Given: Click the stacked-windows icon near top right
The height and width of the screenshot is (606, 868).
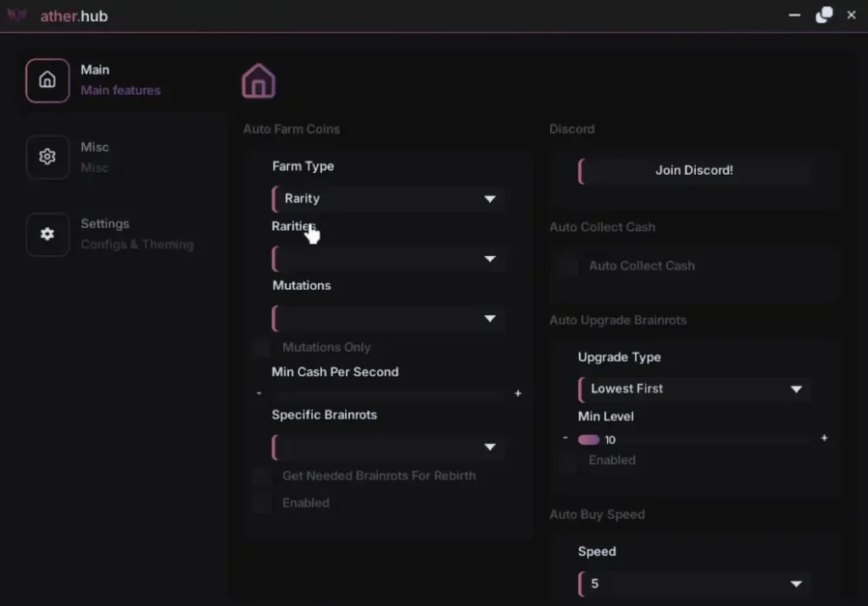Looking at the screenshot, I should click(x=823, y=15).
